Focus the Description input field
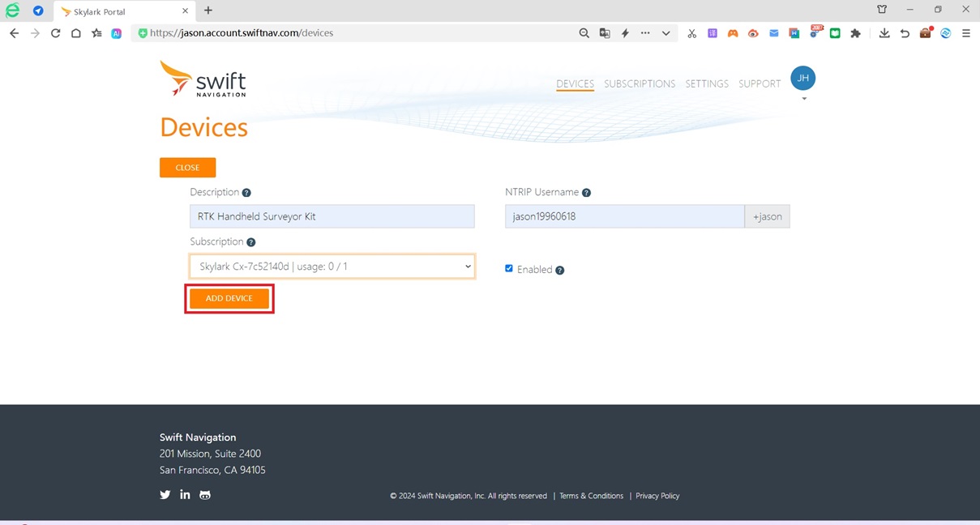Viewport: 980px width, 525px height. [x=332, y=216]
